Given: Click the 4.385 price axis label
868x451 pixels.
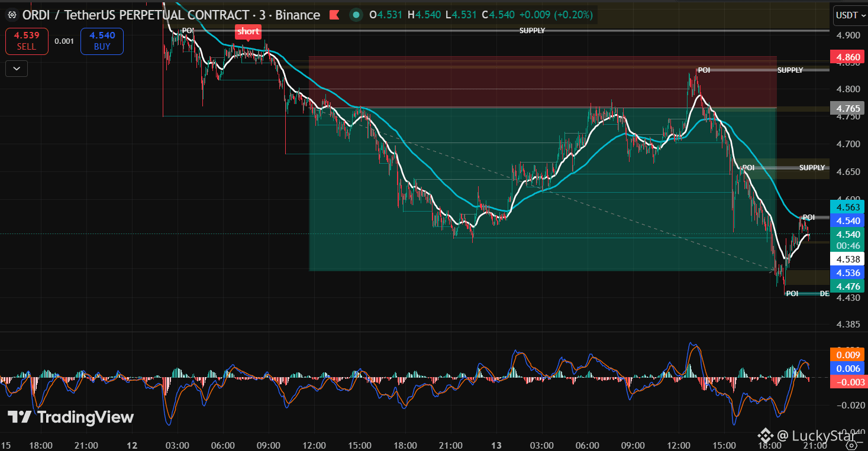Looking at the screenshot, I should pyautogui.click(x=848, y=325).
